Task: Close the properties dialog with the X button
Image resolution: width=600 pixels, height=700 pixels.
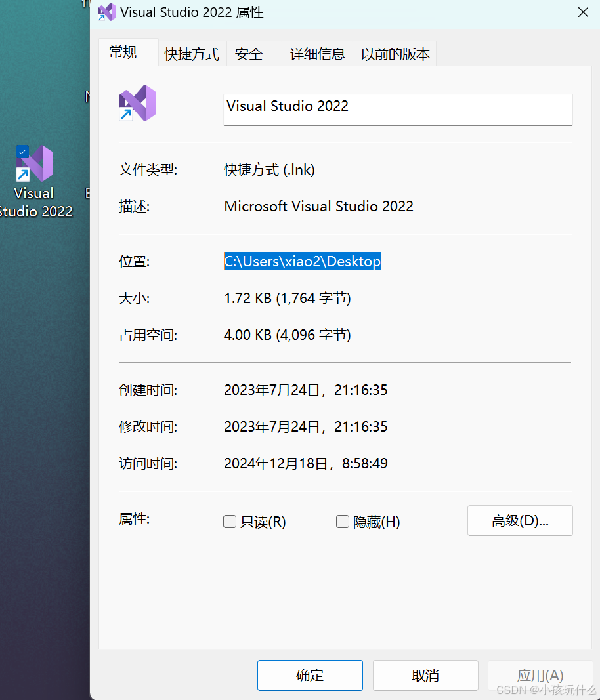Action: (x=583, y=12)
